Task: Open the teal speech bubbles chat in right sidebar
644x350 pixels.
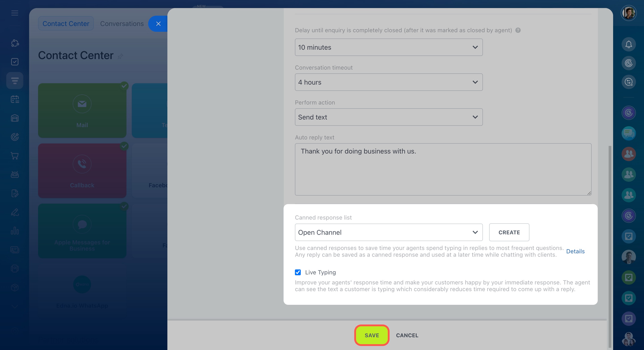Action: tap(629, 133)
